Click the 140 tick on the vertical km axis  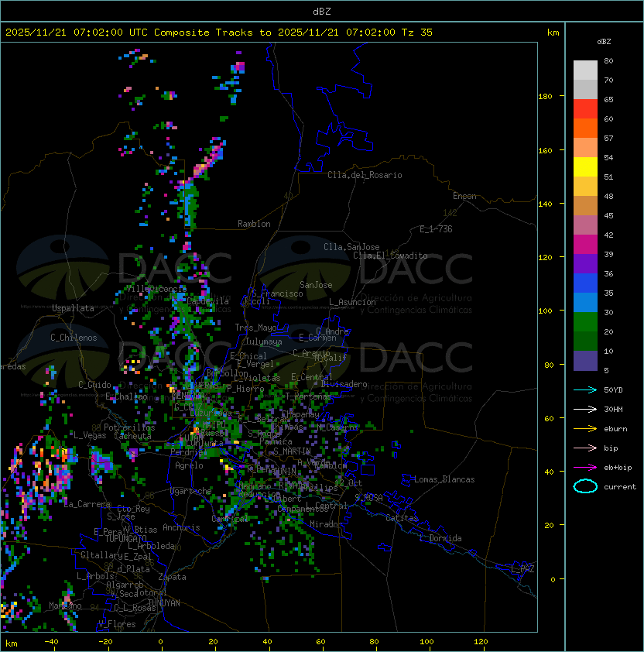545,204
